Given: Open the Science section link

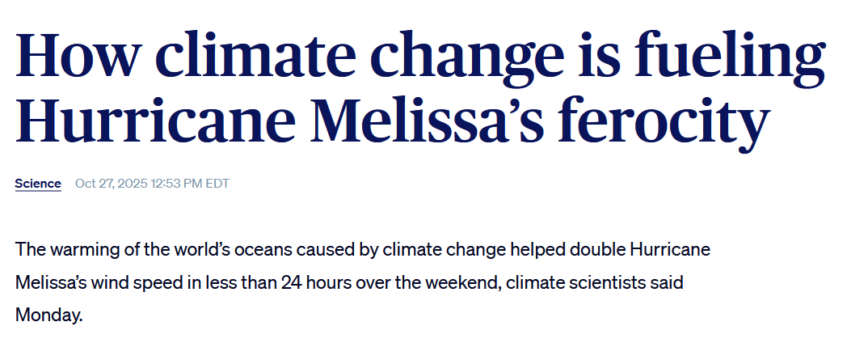Looking at the screenshot, I should [38, 184].
